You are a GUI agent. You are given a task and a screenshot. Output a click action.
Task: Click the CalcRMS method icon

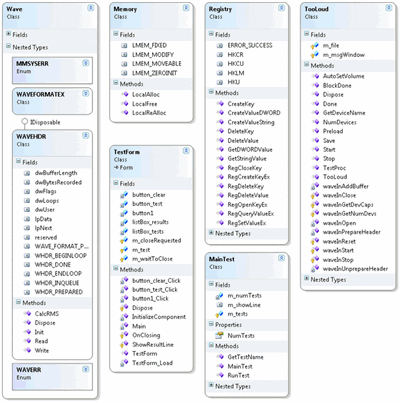point(28,314)
